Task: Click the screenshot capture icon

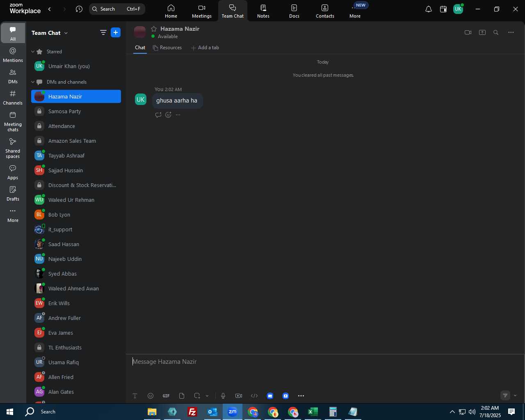Action: click(197, 396)
